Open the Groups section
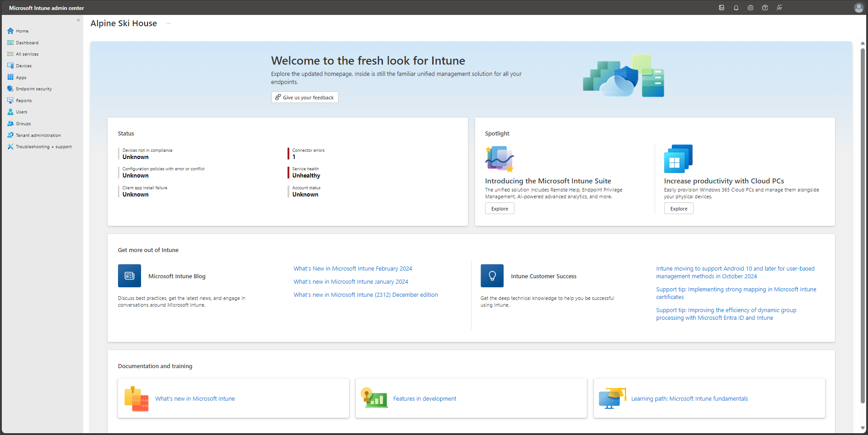868x435 pixels. pos(23,123)
